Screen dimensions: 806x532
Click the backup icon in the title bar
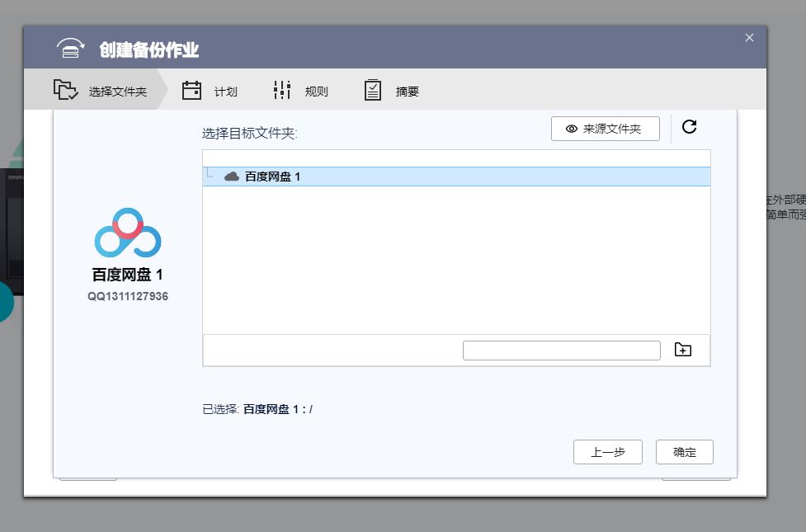[70, 48]
